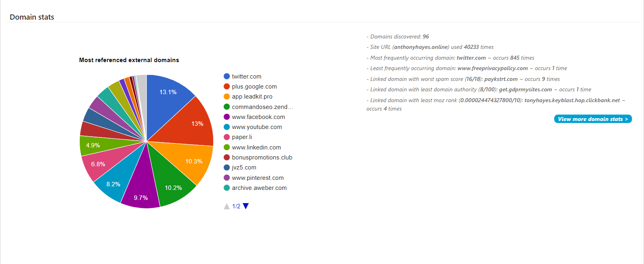The width and height of the screenshot is (644, 264).
Task: Click the bonuspromotions.club legend entry
Action: coord(258,157)
